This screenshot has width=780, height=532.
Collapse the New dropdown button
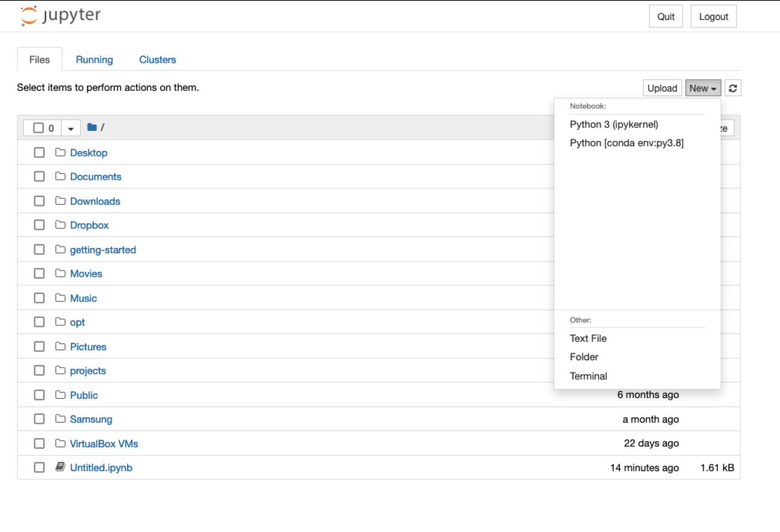pyautogui.click(x=703, y=88)
